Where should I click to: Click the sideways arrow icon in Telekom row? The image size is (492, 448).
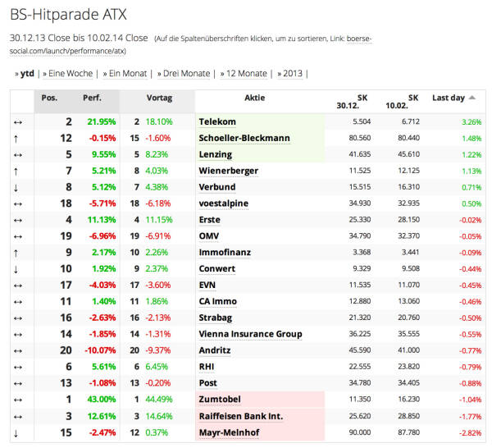(18, 122)
